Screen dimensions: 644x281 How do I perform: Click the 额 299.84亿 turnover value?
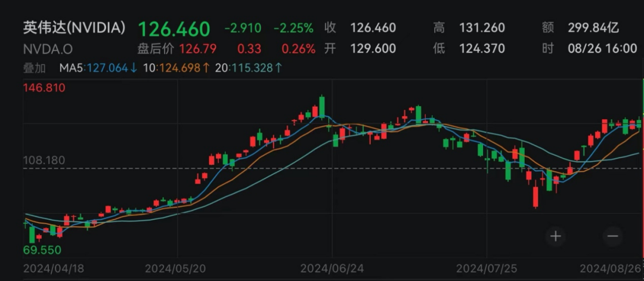coord(580,28)
